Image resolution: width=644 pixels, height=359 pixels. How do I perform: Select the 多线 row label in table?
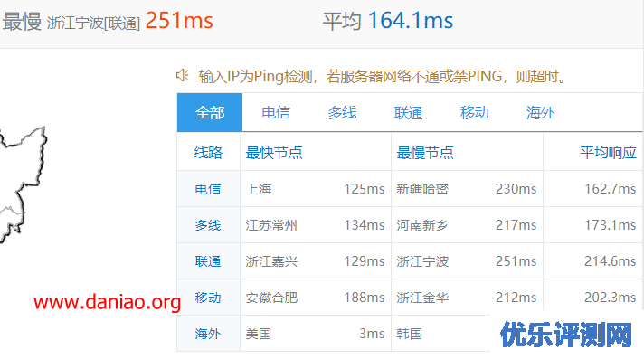pos(208,225)
